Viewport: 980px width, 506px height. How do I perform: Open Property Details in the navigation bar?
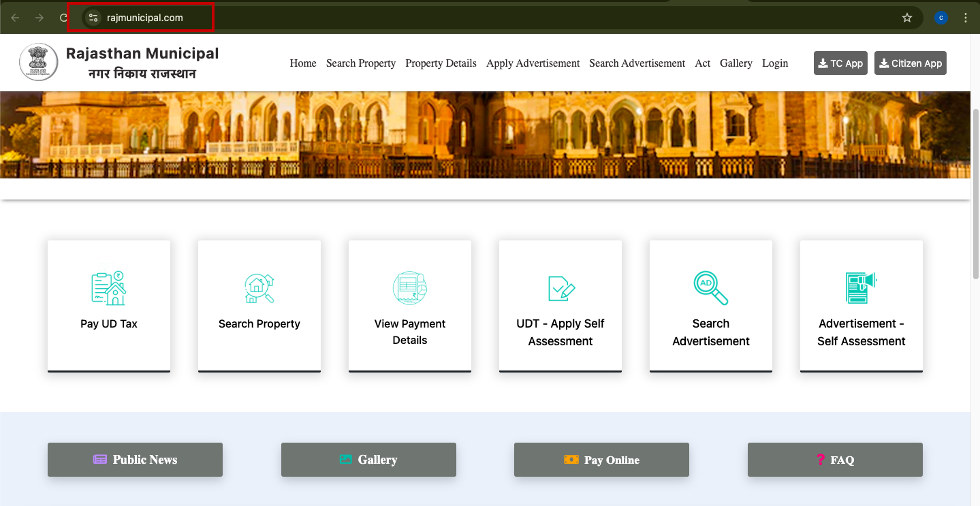pos(441,63)
